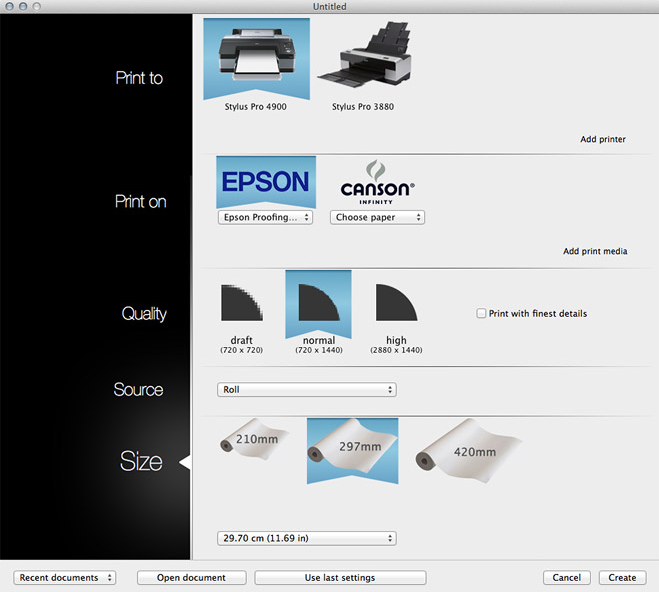Select the Canson Infinity paper brand
Image resolution: width=659 pixels, height=592 pixels.
tap(377, 184)
